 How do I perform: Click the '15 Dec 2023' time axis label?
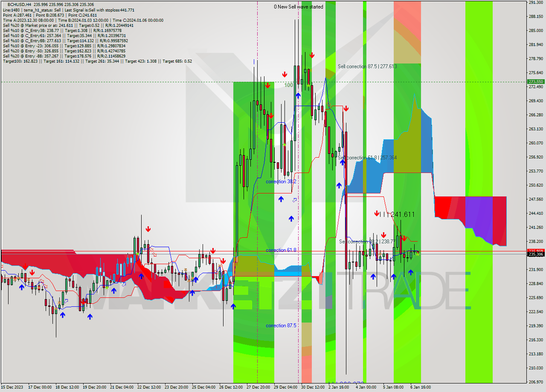click(x=12, y=388)
